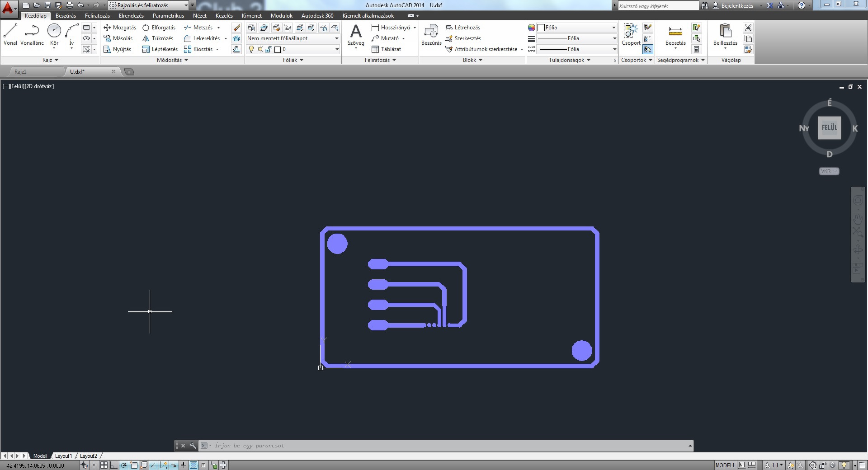This screenshot has width=868, height=470.
Task: Open the Kimenet ribbon tab
Action: pyautogui.click(x=251, y=16)
